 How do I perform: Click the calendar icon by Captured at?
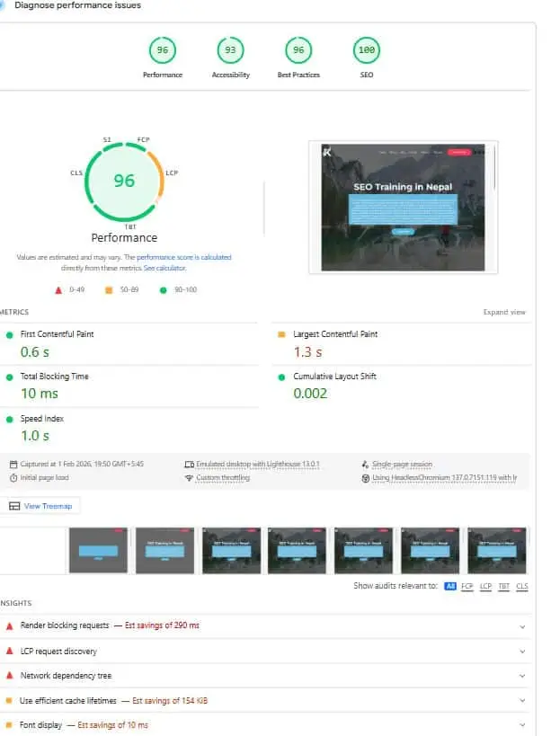pos(13,465)
